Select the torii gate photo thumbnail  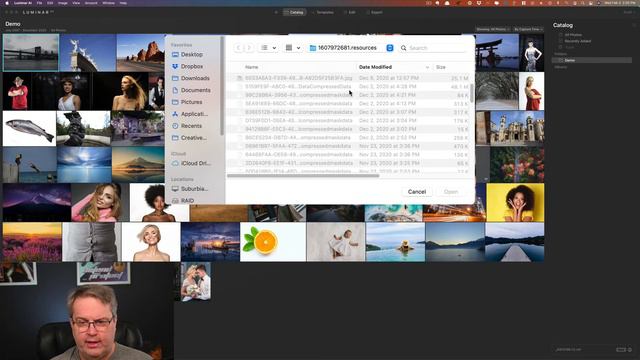coord(497,53)
